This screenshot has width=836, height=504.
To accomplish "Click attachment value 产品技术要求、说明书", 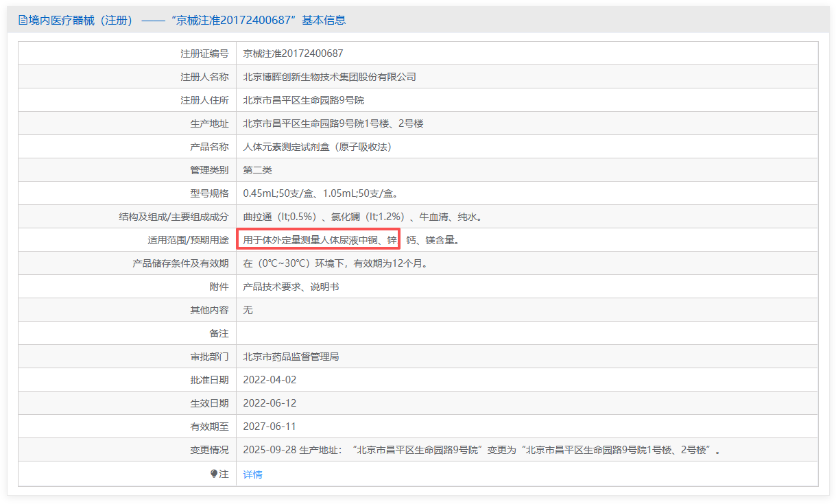I will [x=291, y=287].
